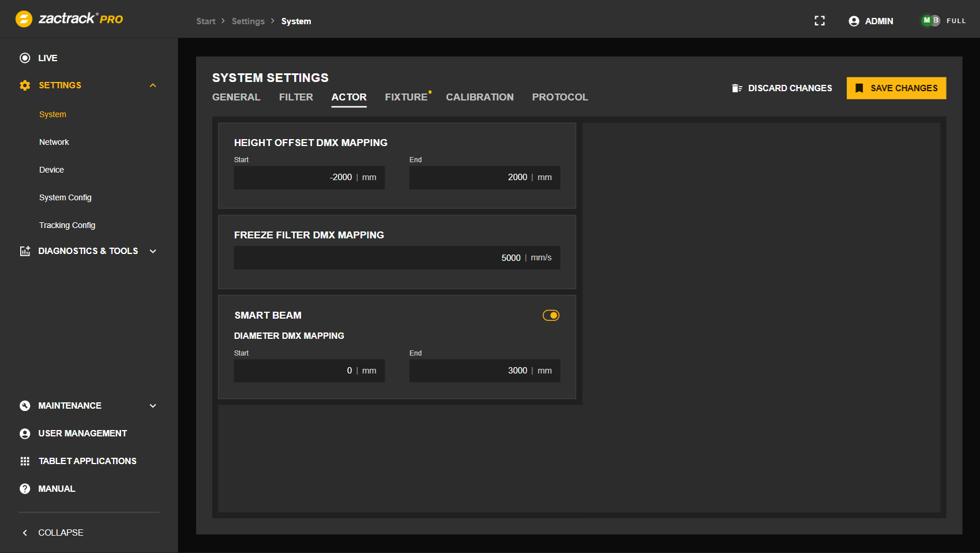The image size is (980, 553).
Task: Edit Smart Beam diameter Start field
Action: (309, 371)
